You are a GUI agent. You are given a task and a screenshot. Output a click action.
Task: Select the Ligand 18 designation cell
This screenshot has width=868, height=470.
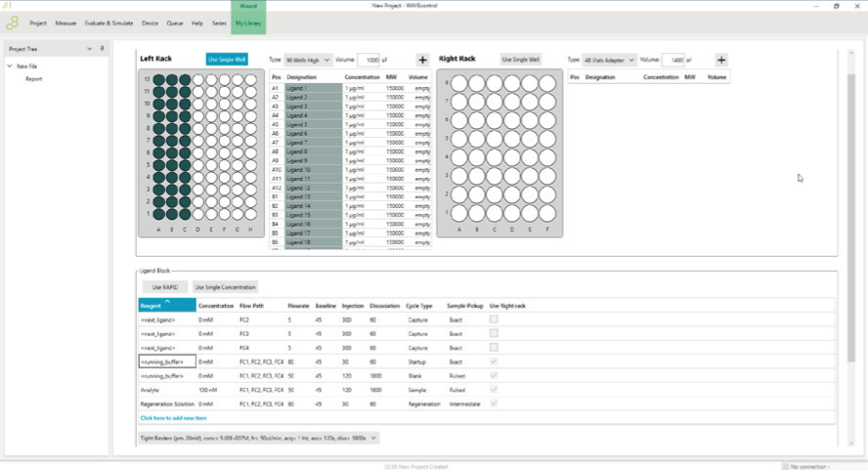pos(314,242)
